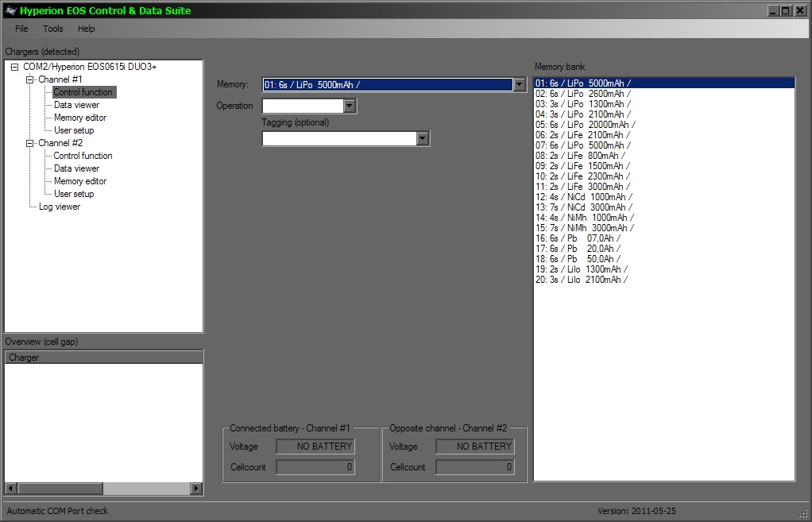This screenshot has width=812, height=522.
Task: Select Control function under Channel #1
Action: point(84,92)
